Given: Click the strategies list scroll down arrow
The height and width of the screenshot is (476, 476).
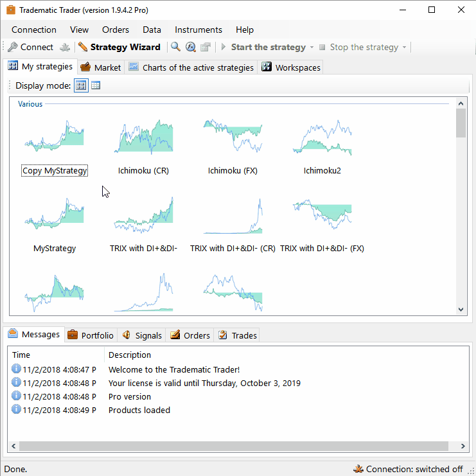Looking at the screenshot, I should tap(461, 310).
